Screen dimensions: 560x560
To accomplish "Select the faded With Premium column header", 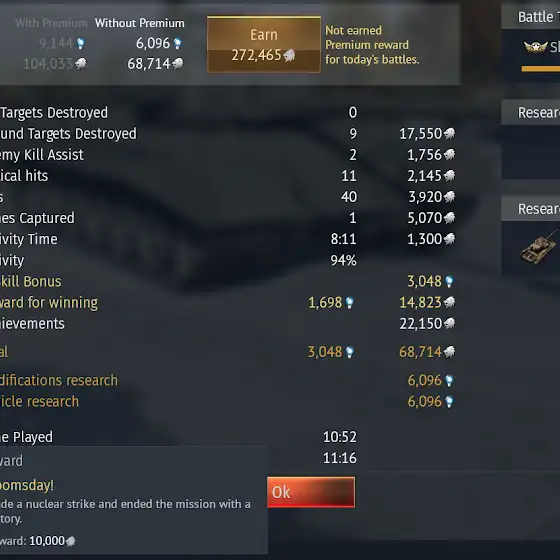I will coord(51,23).
